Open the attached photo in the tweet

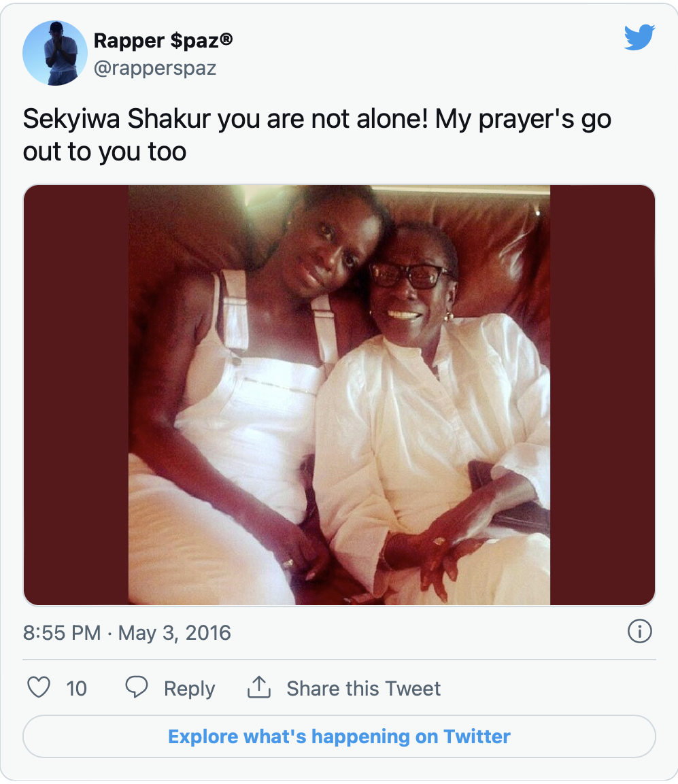(339, 394)
